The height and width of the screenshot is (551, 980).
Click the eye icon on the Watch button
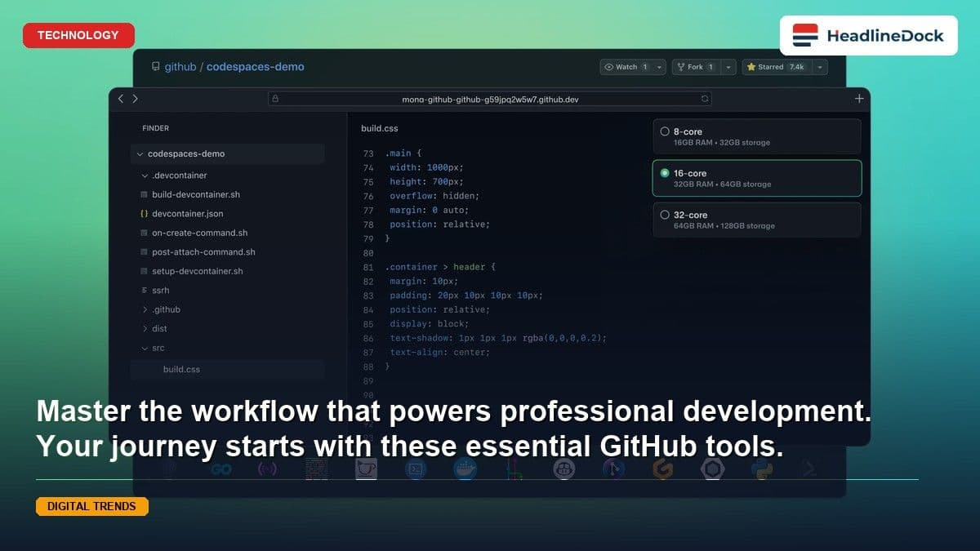609,67
